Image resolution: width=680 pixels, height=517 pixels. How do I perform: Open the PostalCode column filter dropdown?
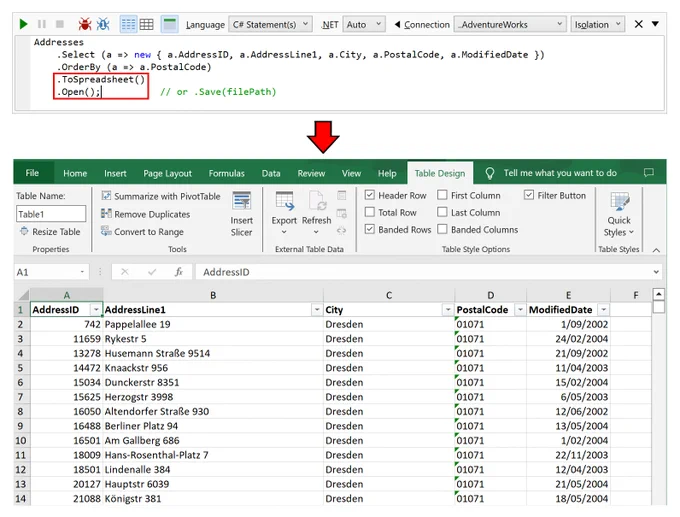(x=520, y=310)
